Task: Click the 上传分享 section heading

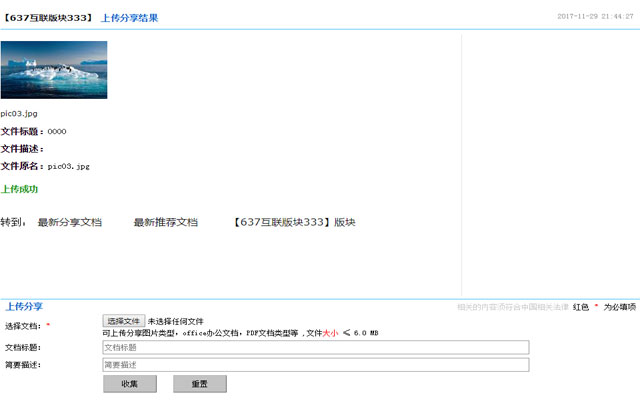Action: coord(24,306)
